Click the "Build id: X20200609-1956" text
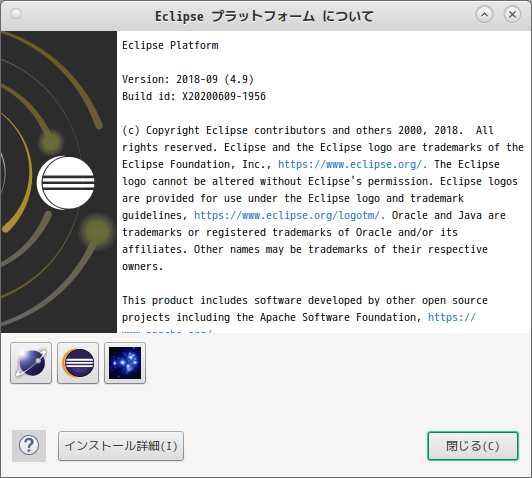Image resolution: width=532 pixels, height=478 pixels. (194, 96)
